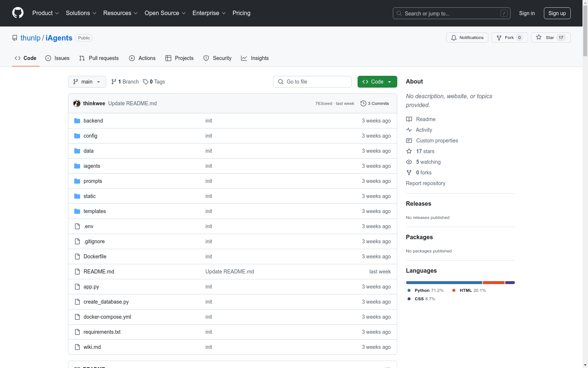Expand the Solutions menu
Viewport: 588px width, 368px height.
click(x=81, y=13)
